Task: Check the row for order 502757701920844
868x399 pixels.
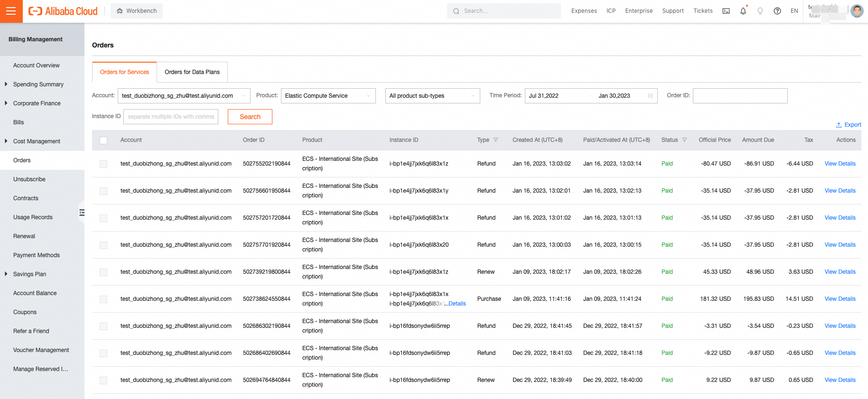Action: (103, 245)
